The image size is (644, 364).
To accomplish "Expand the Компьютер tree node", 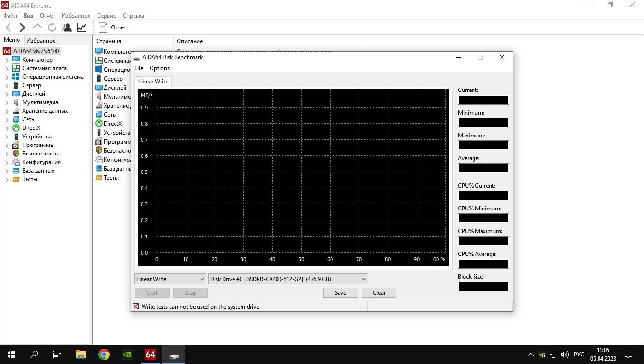I will (7, 60).
